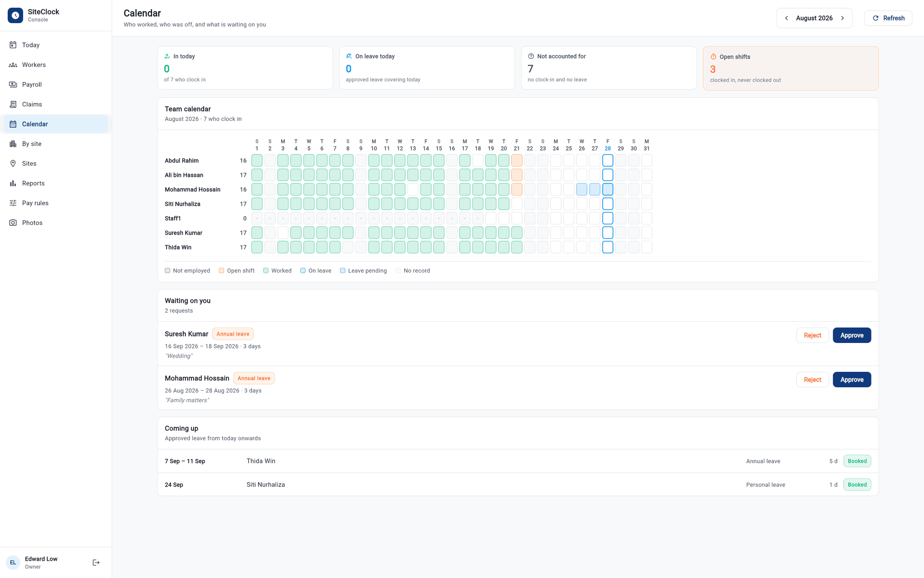Click Abdul Rahim's open shift cell on 21
924x578 pixels.
[517, 160]
